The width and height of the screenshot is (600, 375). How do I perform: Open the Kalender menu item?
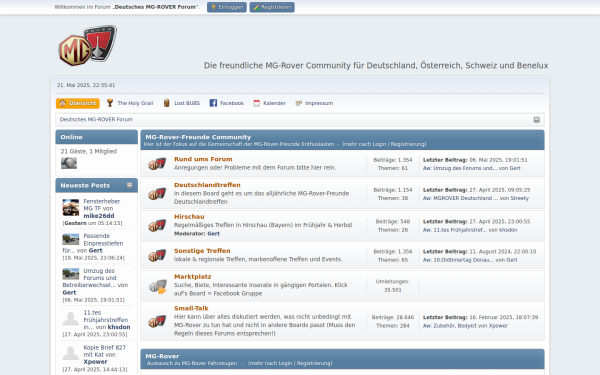tap(274, 103)
